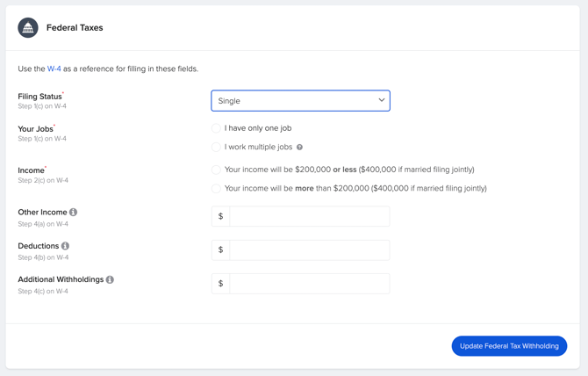Click the dollar sign prefix for Other Income
588x376 pixels.
click(220, 216)
